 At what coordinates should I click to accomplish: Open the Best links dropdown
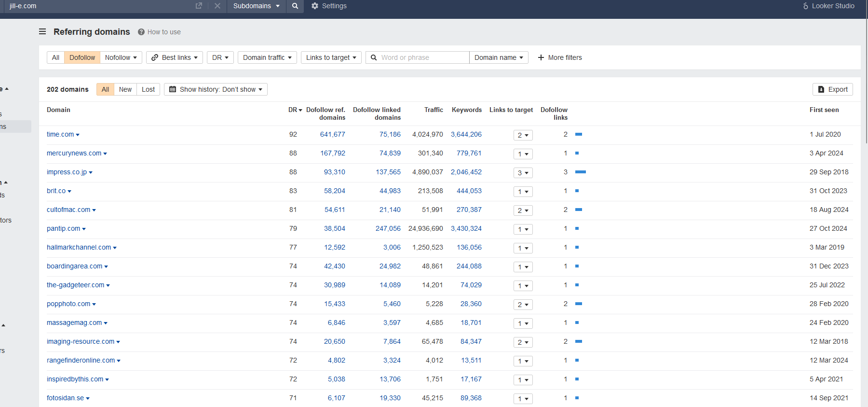tap(175, 57)
